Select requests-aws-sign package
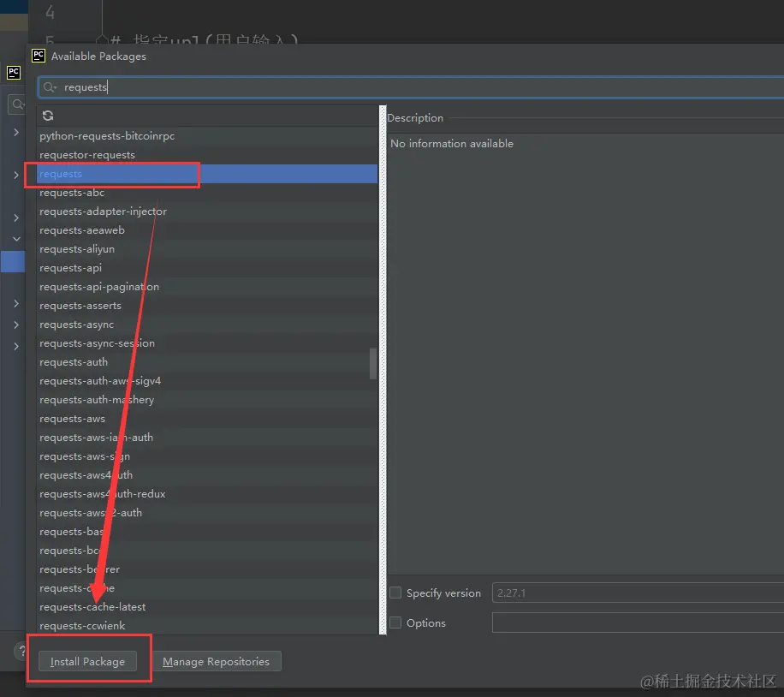 (x=207, y=456)
